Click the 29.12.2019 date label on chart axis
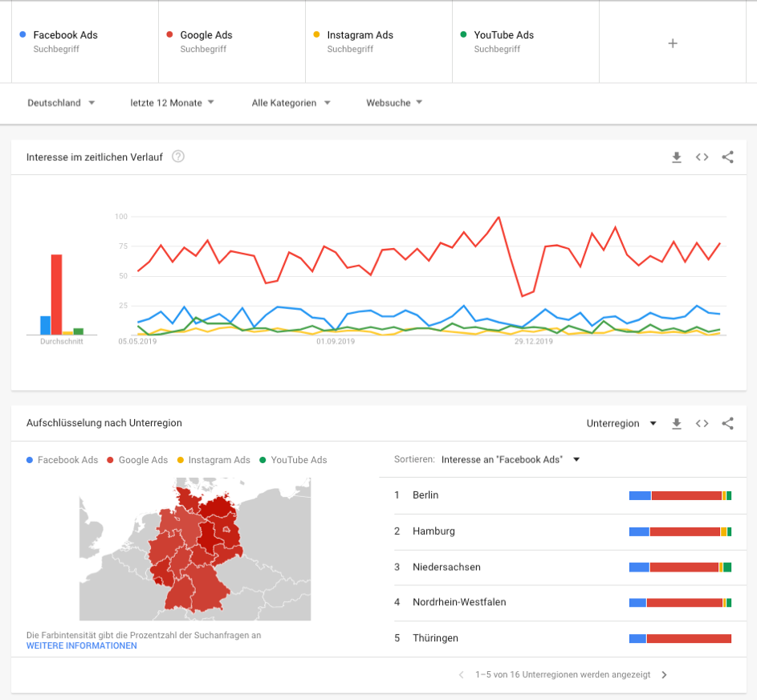The height and width of the screenshot is (700, 757). coord(534,341)
